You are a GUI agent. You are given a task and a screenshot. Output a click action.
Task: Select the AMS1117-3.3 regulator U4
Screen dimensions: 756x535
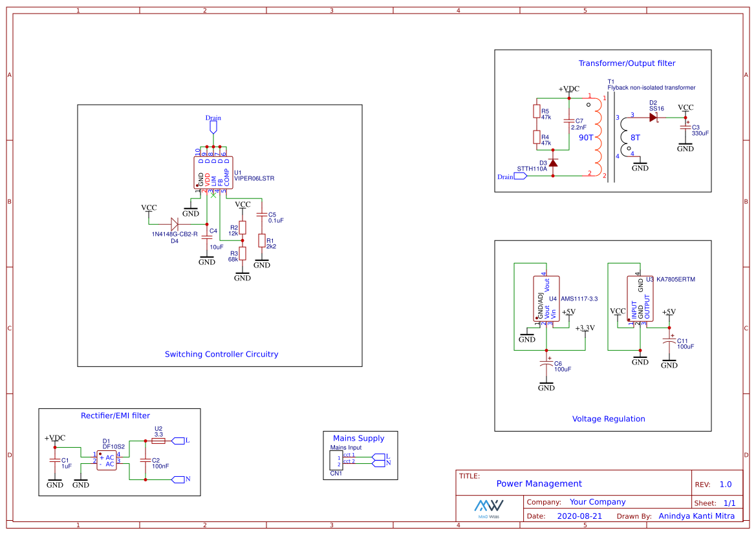tap(546, 299)
